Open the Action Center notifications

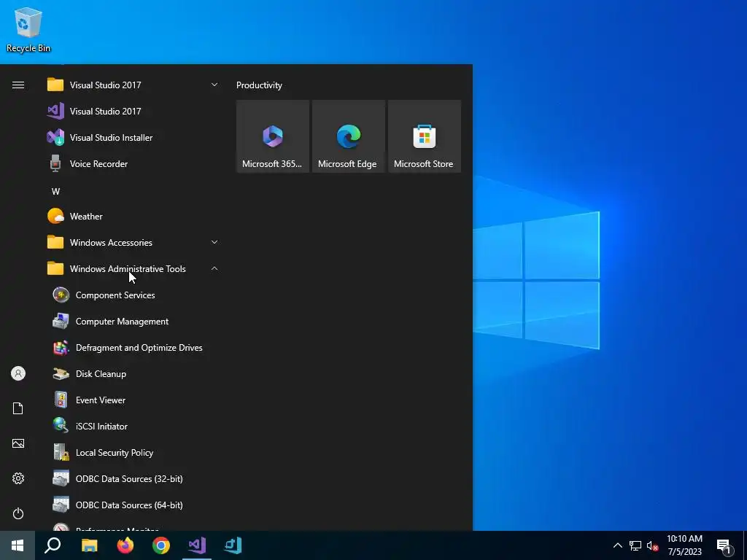[724, 546]
